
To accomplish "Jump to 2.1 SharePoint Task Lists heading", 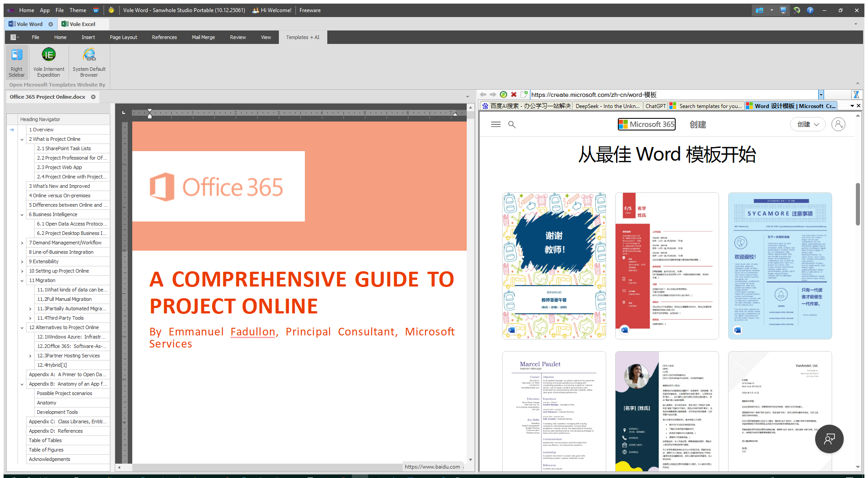I will (72, 148).
